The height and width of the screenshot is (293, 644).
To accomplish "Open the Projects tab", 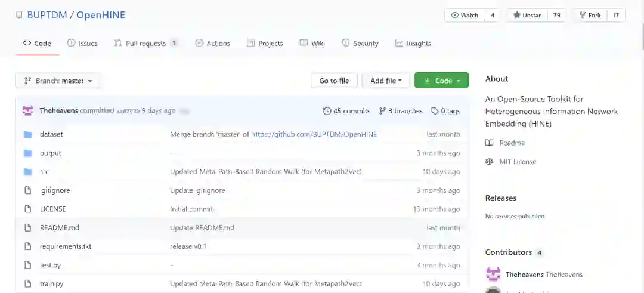I will [265, 43].
